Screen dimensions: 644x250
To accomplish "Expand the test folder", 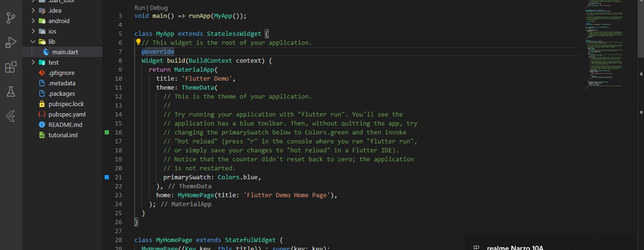I will 33,63.
